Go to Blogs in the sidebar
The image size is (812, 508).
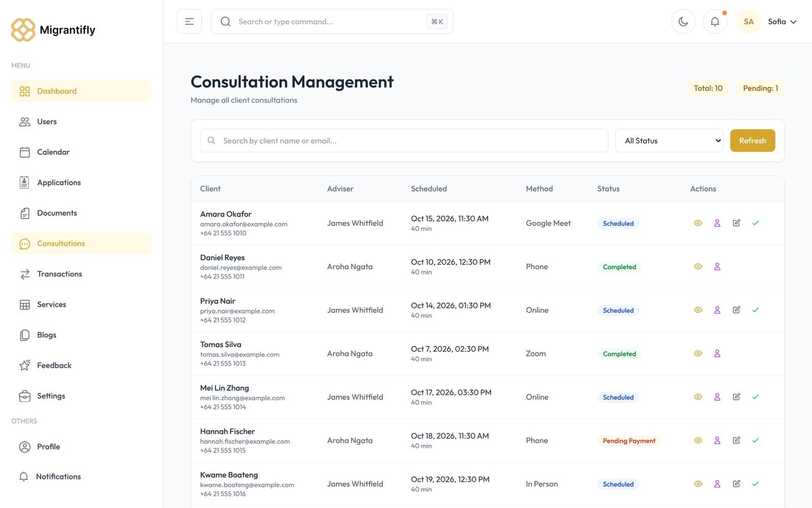click(x=81, y=335)
